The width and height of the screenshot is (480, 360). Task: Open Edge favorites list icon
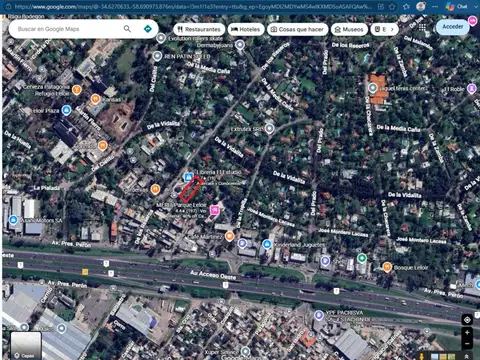[x=406, y=6]
